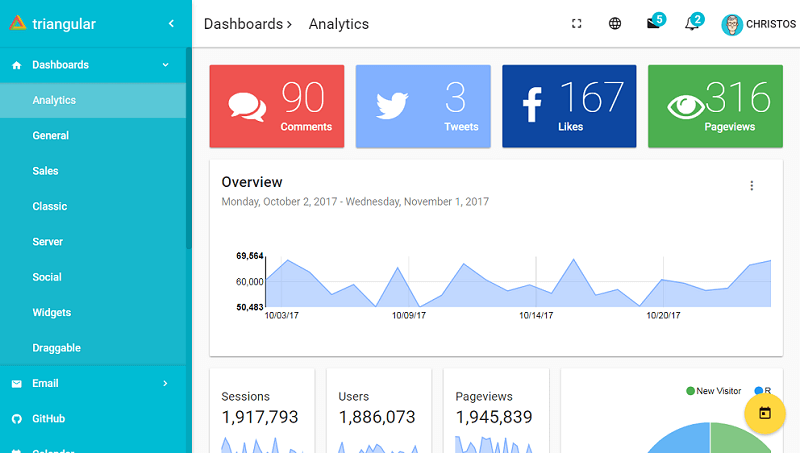Image resolution: width=800 pixels, height=453 pixels.
Task: Click the Sessions 1,917,793 card
Action: pos(262,411)
